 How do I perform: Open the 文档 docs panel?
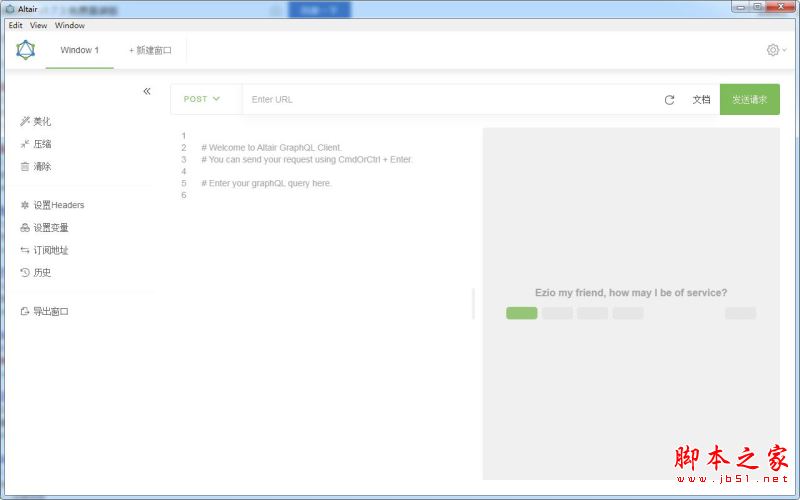click(701, 99)
